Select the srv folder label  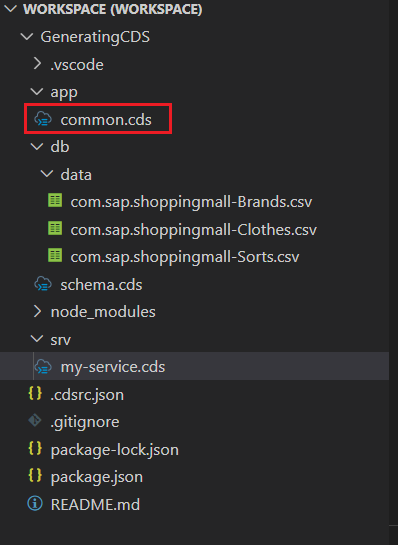click(x=60, y=340)
